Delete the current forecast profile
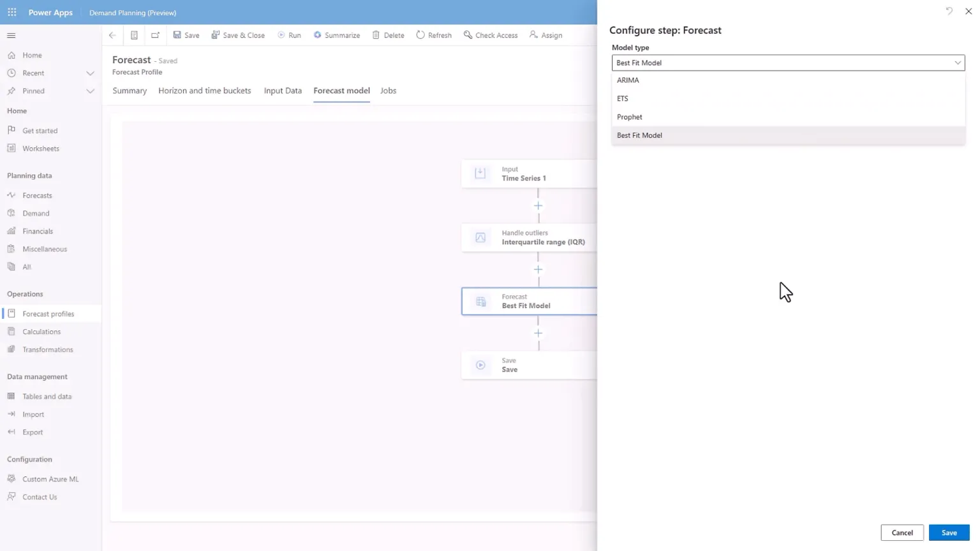Viewport: 980px width, 551px height. pyautogui.click(x=388, y=35)
